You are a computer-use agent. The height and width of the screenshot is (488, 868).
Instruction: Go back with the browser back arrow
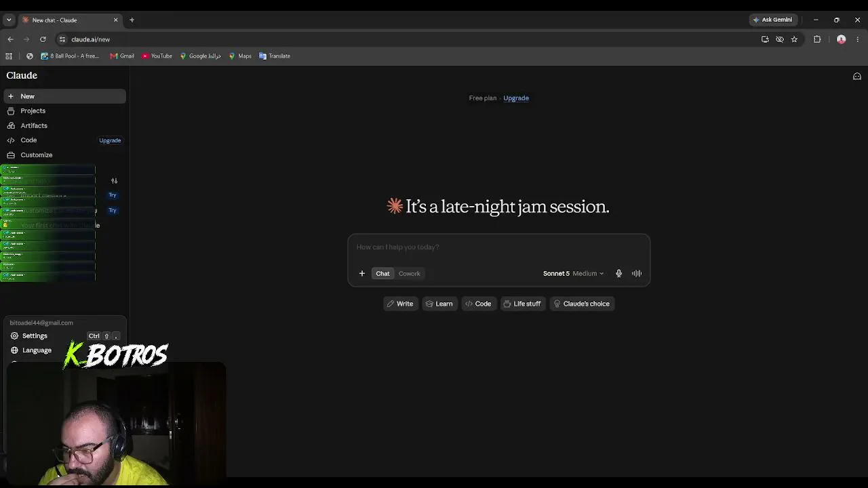[x=10, y=39]
